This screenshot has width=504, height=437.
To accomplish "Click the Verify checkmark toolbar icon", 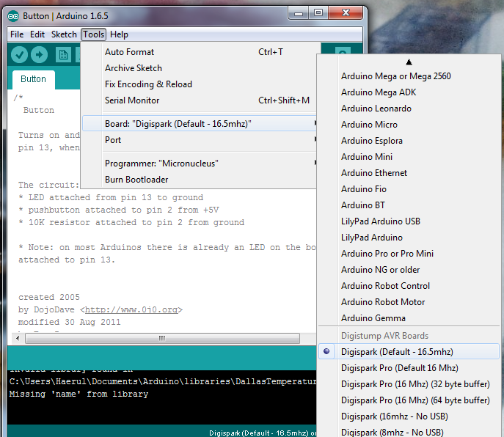I will [x=19, y=54].
